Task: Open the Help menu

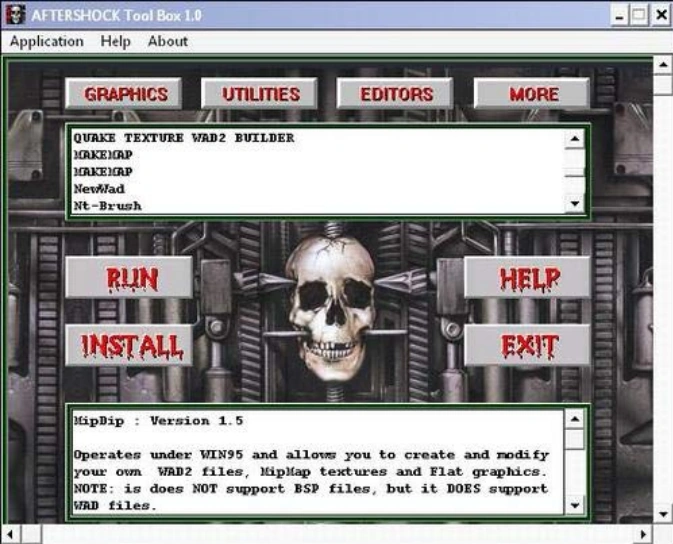Action: tap(115, 41)
